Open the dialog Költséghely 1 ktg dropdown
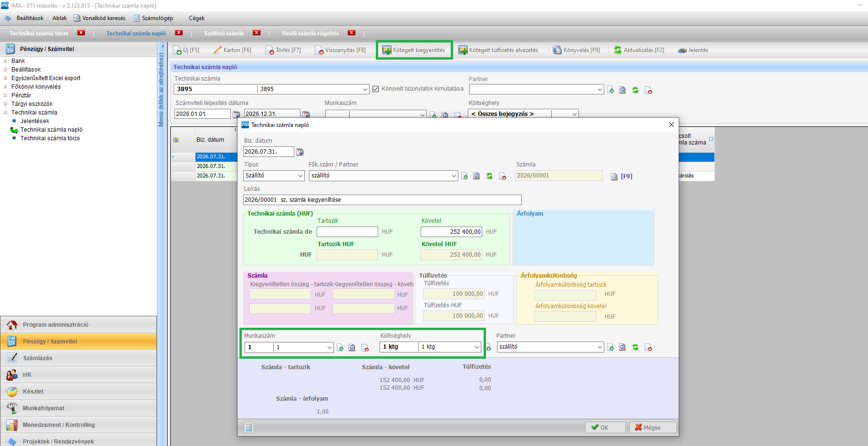The height and width of the screenshot is (446, 868). pyautogui.click(x=477, y=347)
